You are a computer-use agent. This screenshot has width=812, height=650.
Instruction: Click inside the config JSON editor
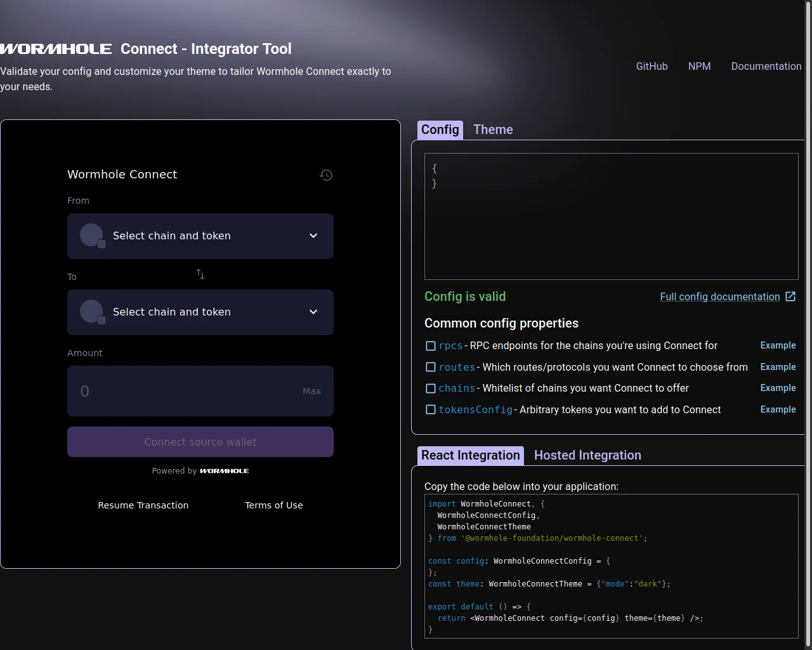(x=612, y=216)
